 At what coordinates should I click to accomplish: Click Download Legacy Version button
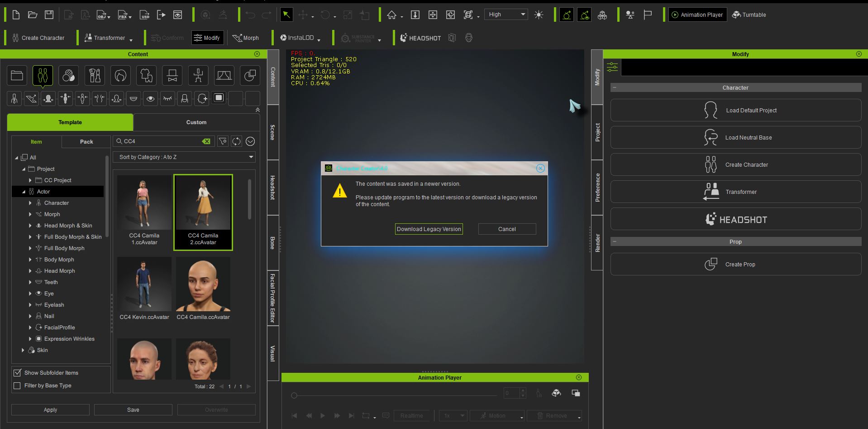click(429, 229)
